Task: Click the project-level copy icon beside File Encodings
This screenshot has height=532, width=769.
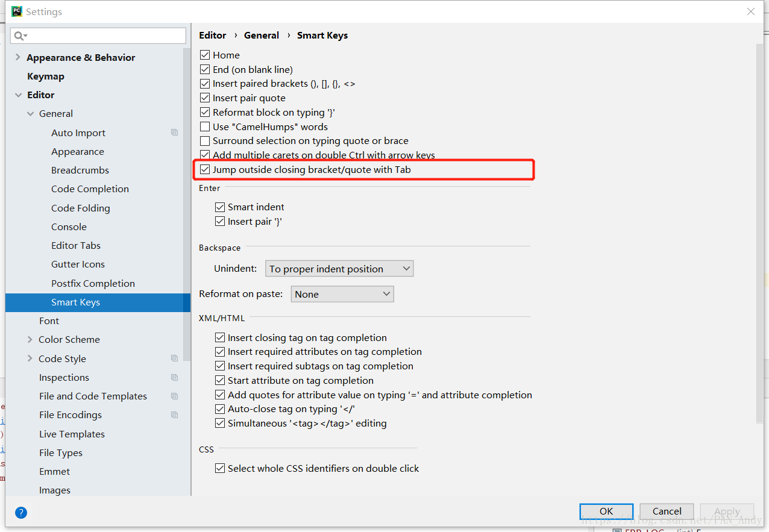Action: pos(174,415)
